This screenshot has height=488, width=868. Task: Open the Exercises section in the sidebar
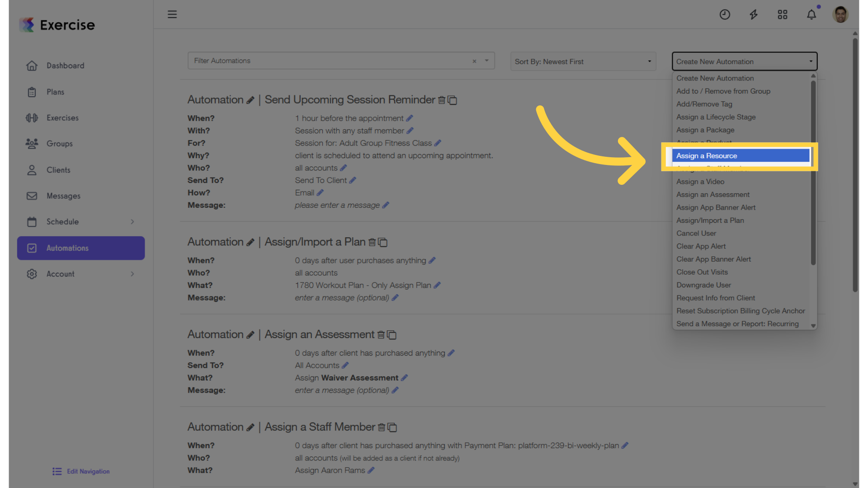coord(62,117)
